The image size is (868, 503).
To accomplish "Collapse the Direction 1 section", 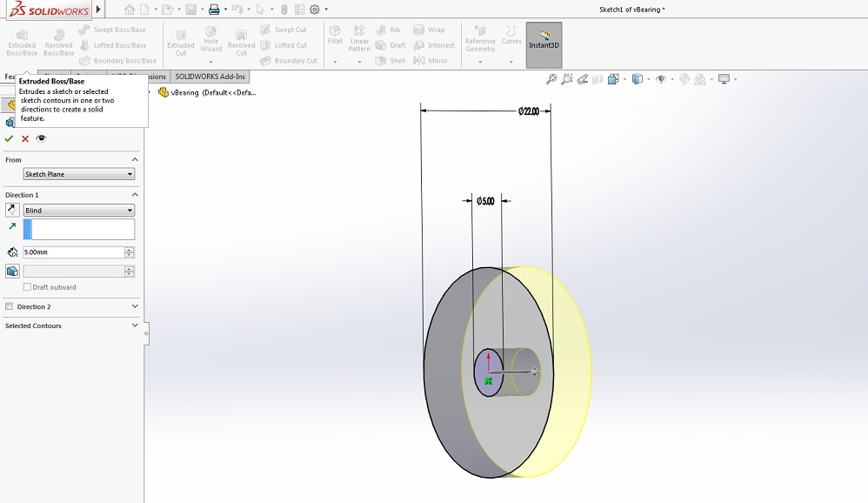I will [x=135, y=195].
